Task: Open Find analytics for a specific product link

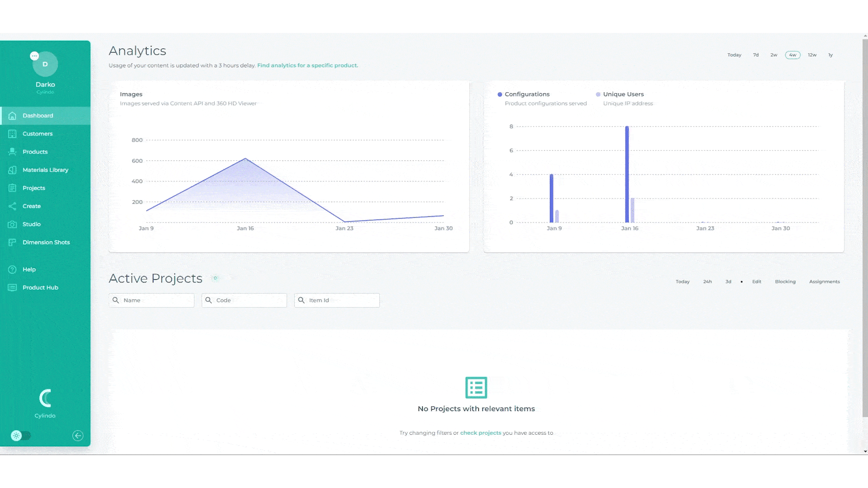Action: pos(307,66)
